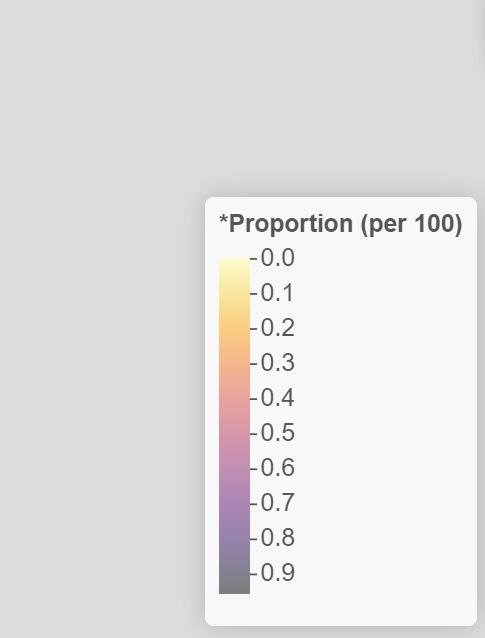Click the salmon pink area near 0.4
This screenshot has height=638, width=485.
(x=234, y=398)
